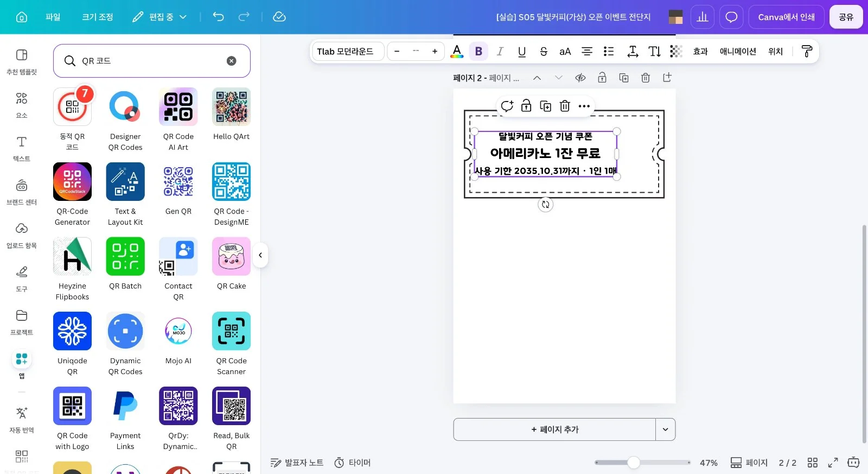Lock page 2

tap(602, 78)
